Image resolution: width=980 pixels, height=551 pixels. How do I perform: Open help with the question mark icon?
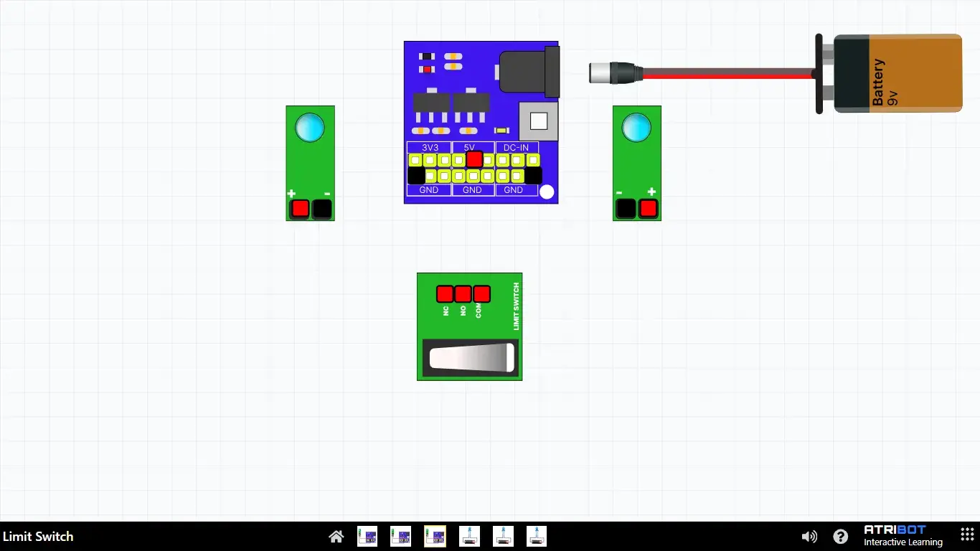(x=840, y=537)
